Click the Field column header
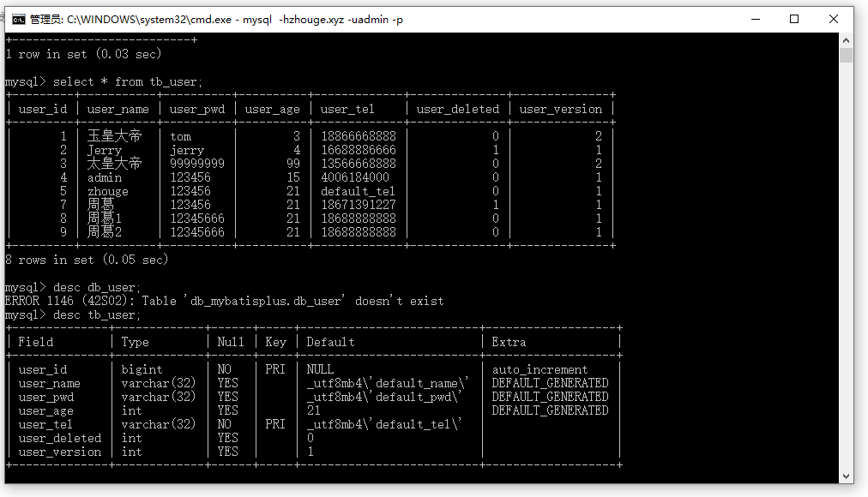Viewport: 868px width, 497px height. click(x=35, y=342)
